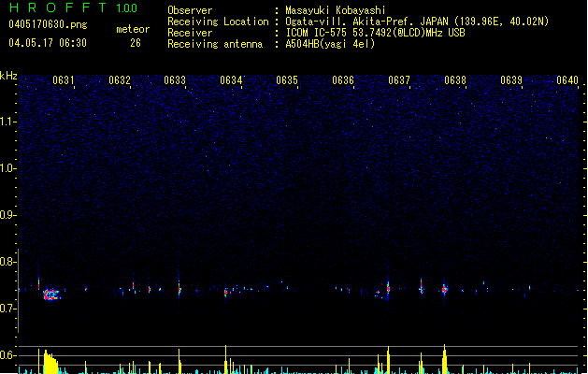Click the 0.8 kHz axis label
This screenshot has width=588, height=374.
(7, 262)
